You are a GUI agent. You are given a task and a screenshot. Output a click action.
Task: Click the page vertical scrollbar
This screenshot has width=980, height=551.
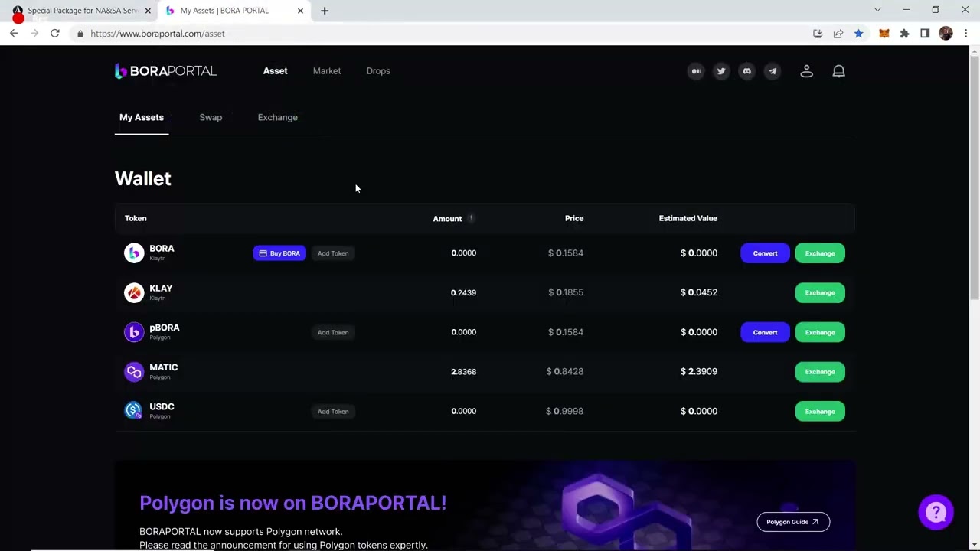[x=974, y=176]
